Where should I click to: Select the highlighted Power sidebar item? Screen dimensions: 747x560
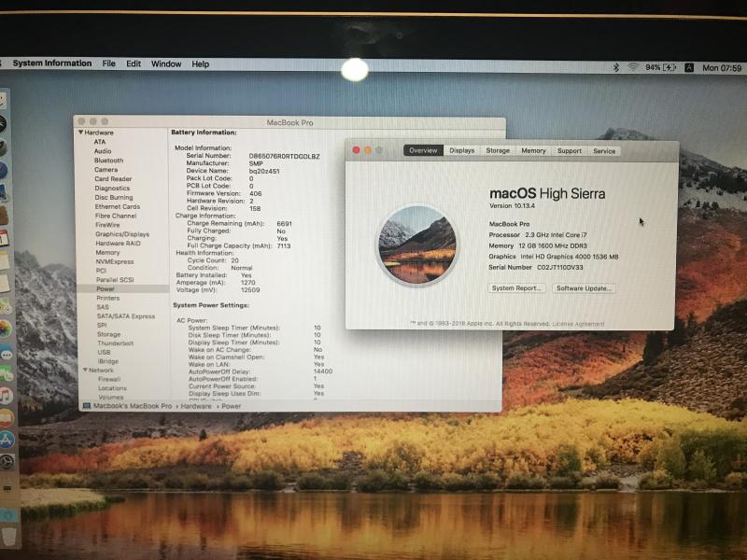coord(122,288)
